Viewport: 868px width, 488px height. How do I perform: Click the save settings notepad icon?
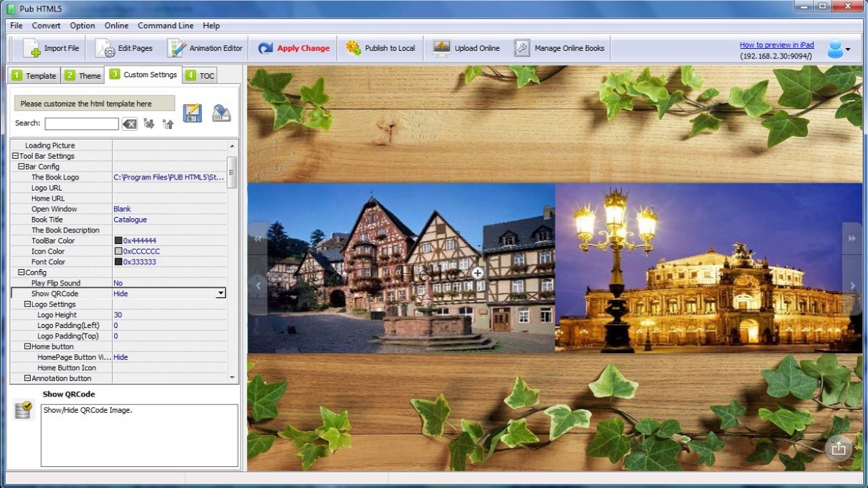pos(193,113)
